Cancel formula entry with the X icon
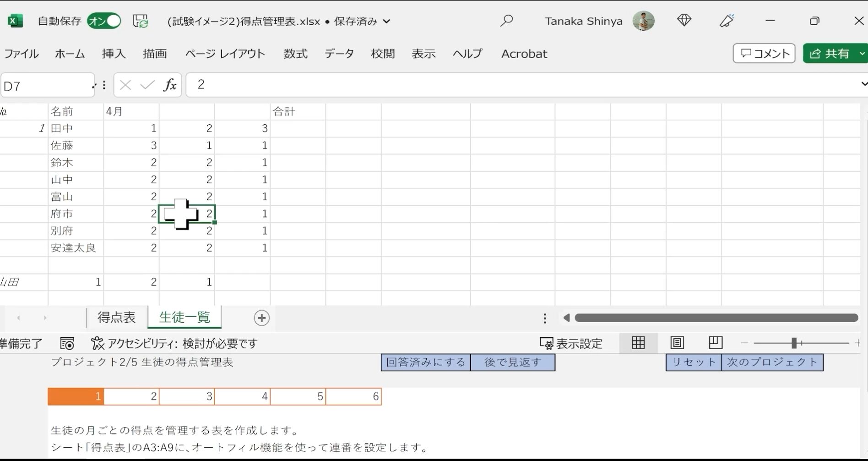This screenshot has width=868, height=461. click(125, 85)
